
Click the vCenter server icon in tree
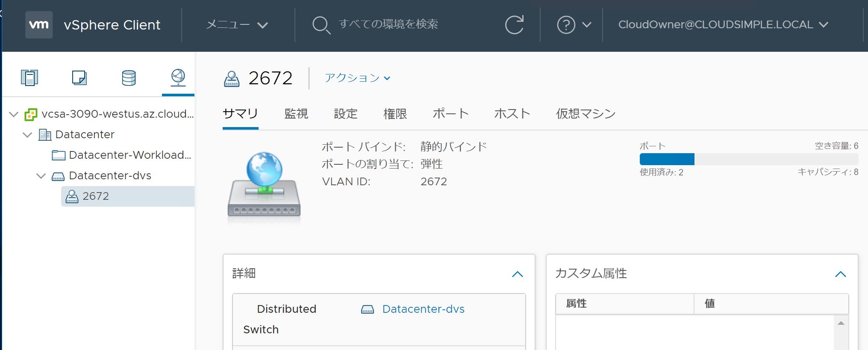[x=31, y=114]
